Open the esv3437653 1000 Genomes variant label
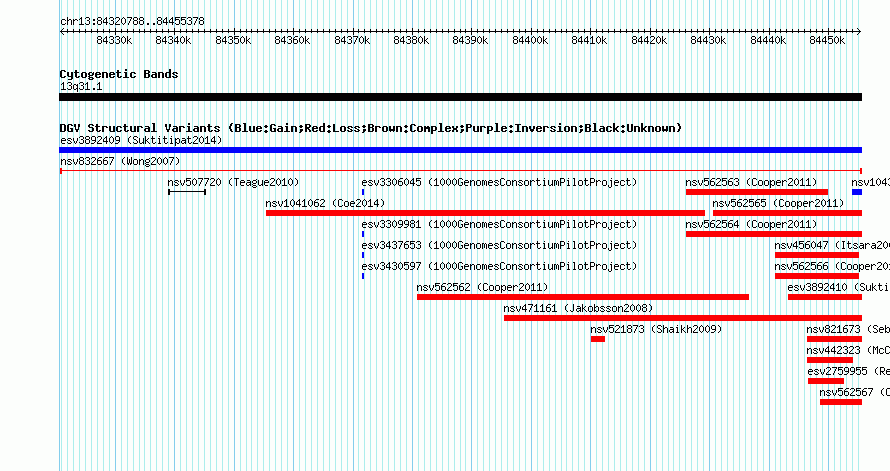The height and width of the screenshot is (471, 890). (499, 245)
